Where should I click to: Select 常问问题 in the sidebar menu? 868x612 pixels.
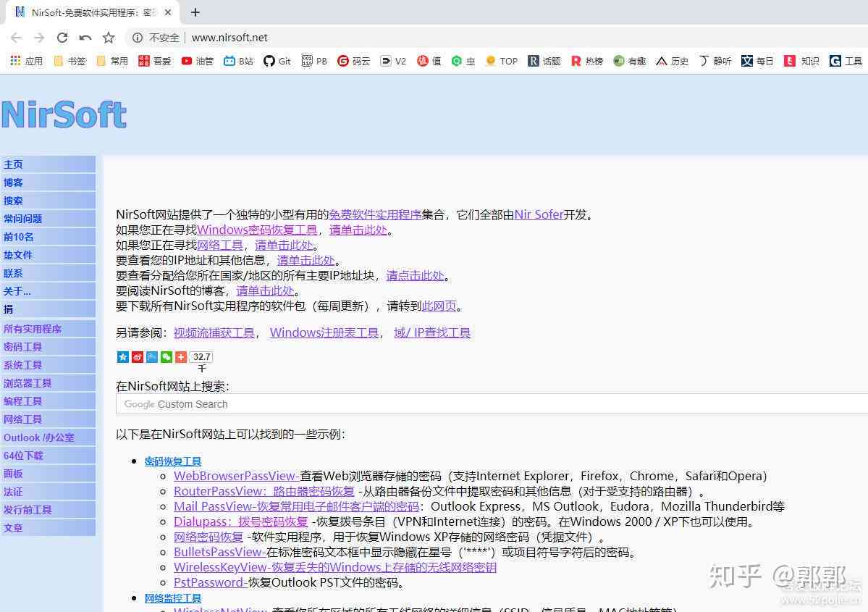coord(48,219)
